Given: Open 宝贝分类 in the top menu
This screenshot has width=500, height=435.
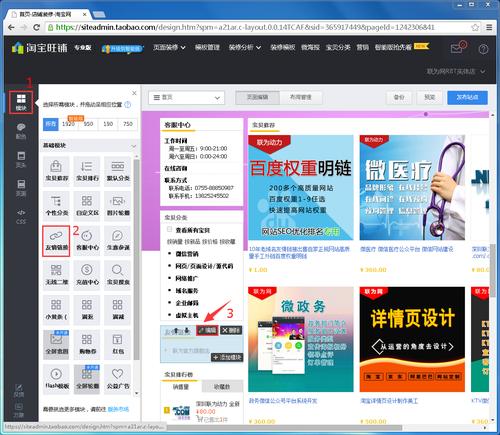Looking at the screenshot, I should click(x=338, y=47).
